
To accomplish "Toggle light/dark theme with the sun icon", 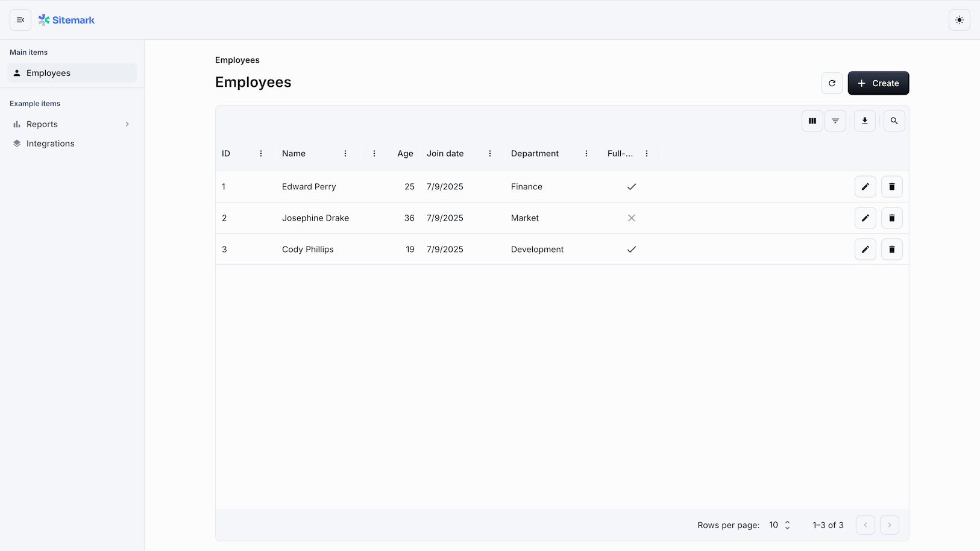I will click(959, 19).
